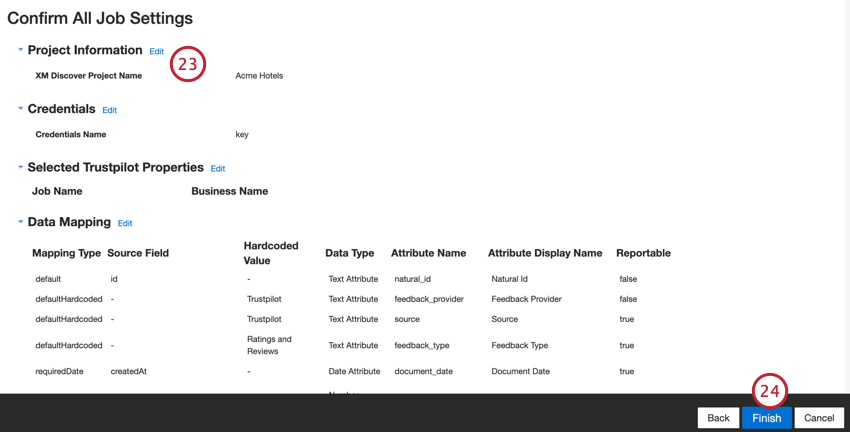Select the natural_id attribute row
The height and width of the screenshot is (432, 850).
point(352,279)
